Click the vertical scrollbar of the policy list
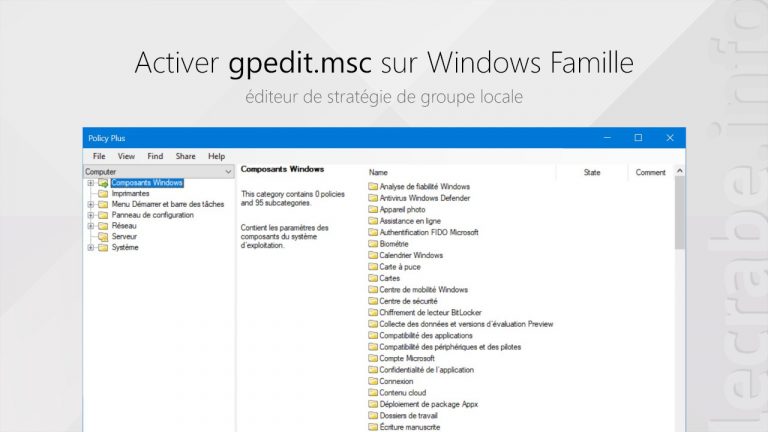This screenshot has width=768, height=432. (680, 300)
